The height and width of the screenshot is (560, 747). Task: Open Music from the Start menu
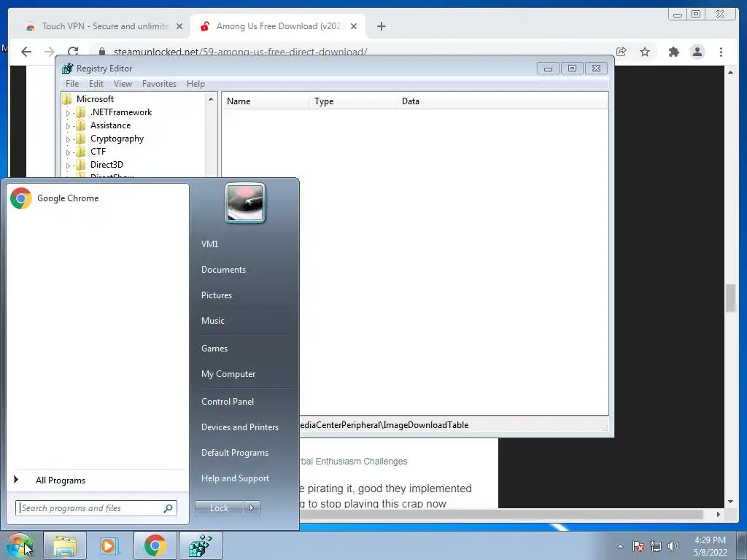click(212, 321)
